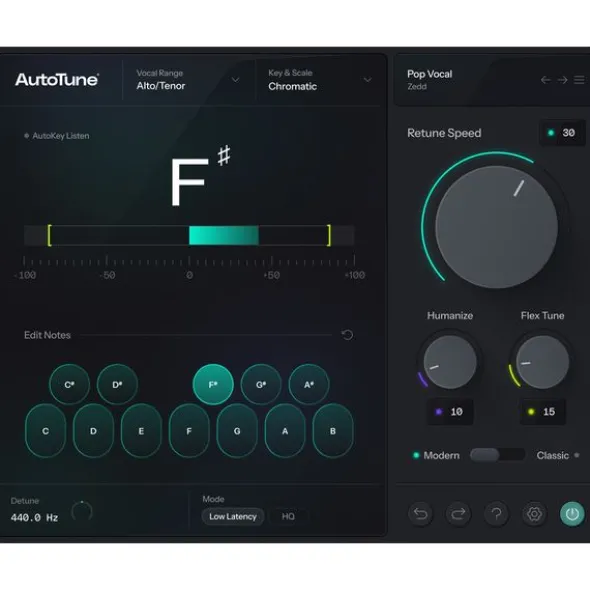Click the +50 cents scale marker

pos(271,275)
